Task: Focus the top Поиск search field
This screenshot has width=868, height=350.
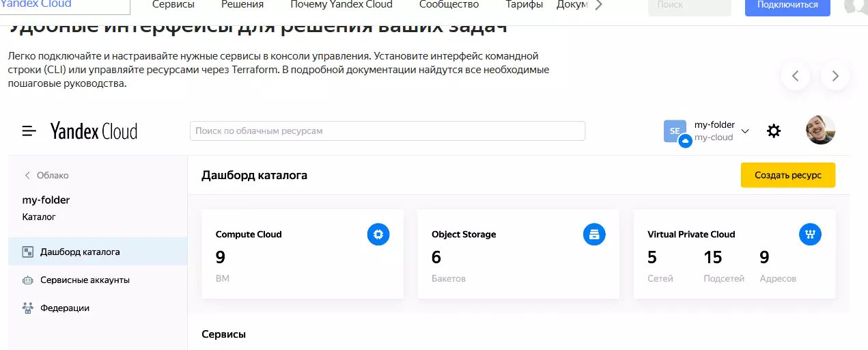Action: click(x=689, y=5)
